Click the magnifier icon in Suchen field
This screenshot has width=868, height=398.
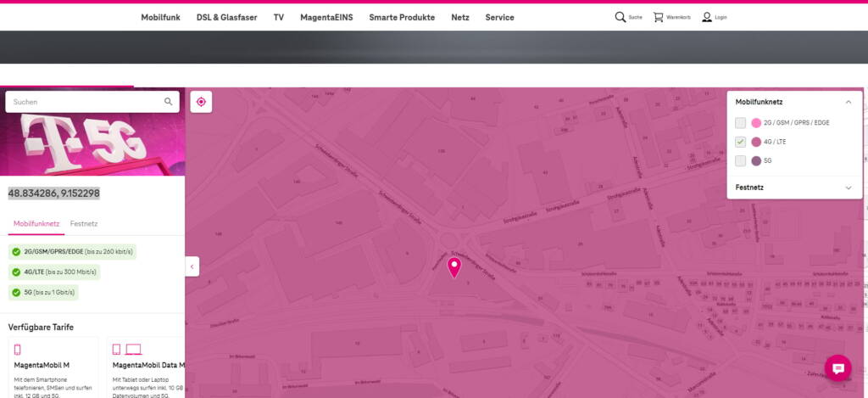coord(169,102)
